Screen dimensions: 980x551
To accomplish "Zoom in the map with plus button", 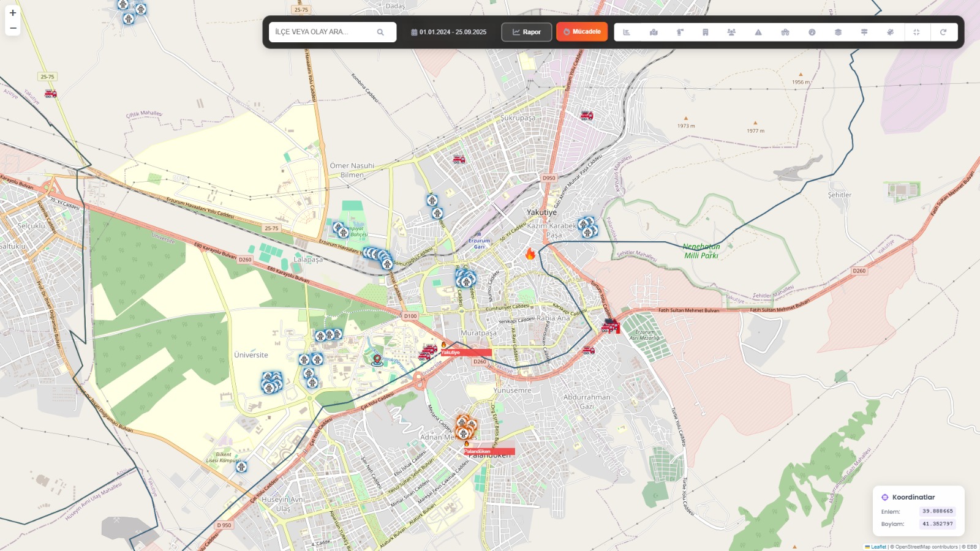I will [13, 13].
